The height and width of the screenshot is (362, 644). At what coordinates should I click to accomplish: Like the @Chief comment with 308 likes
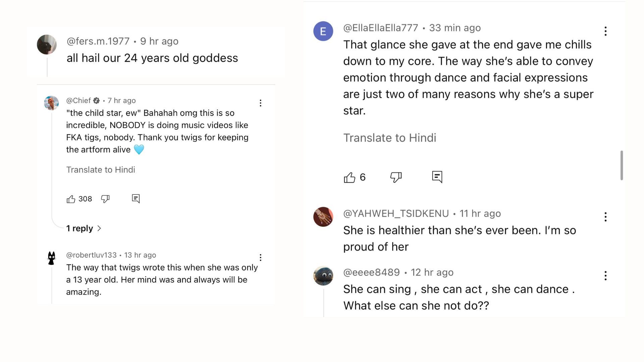click(71, 199)
